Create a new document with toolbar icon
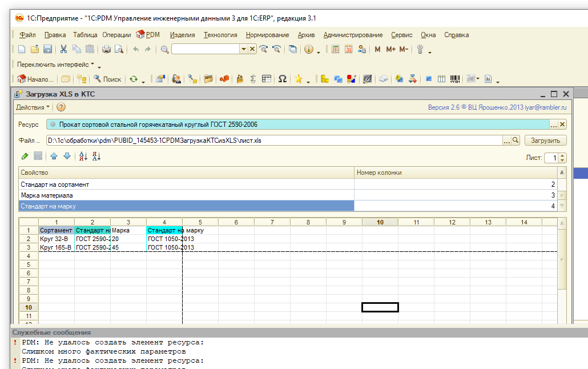The image size is (588, 369). click(22, 49)
